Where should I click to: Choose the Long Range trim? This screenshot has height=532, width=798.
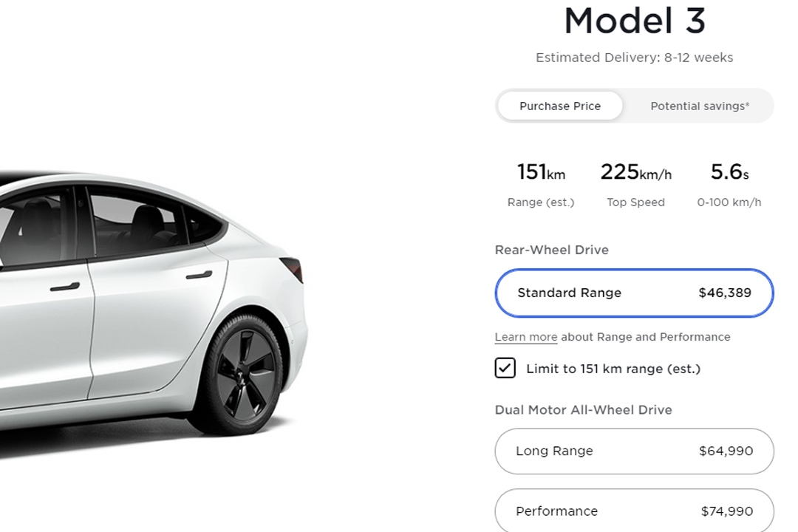[x=634, y=451]
